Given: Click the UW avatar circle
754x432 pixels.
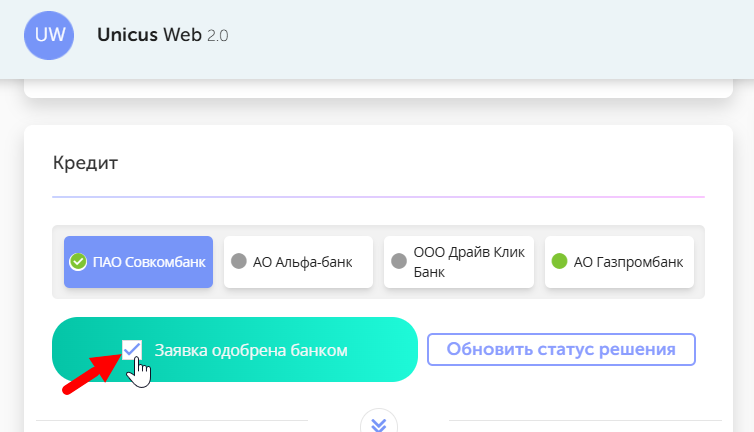Looking at the screenshot, I should [50, 34].
